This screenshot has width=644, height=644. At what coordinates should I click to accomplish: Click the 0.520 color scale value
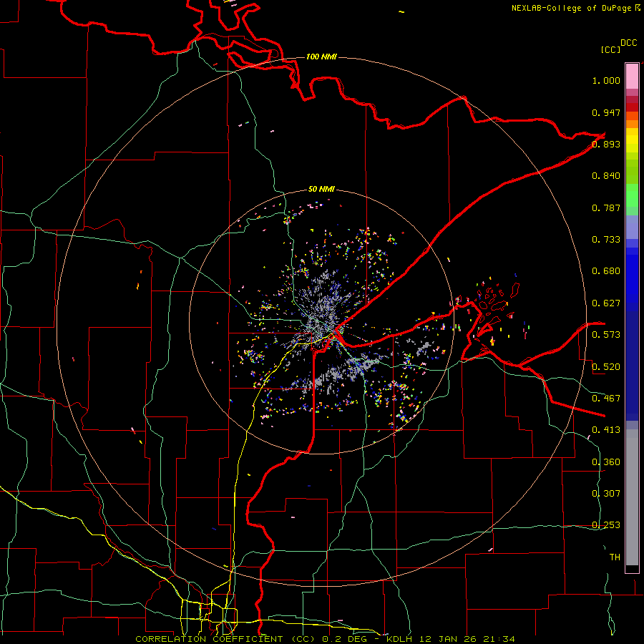coord(606,366)
